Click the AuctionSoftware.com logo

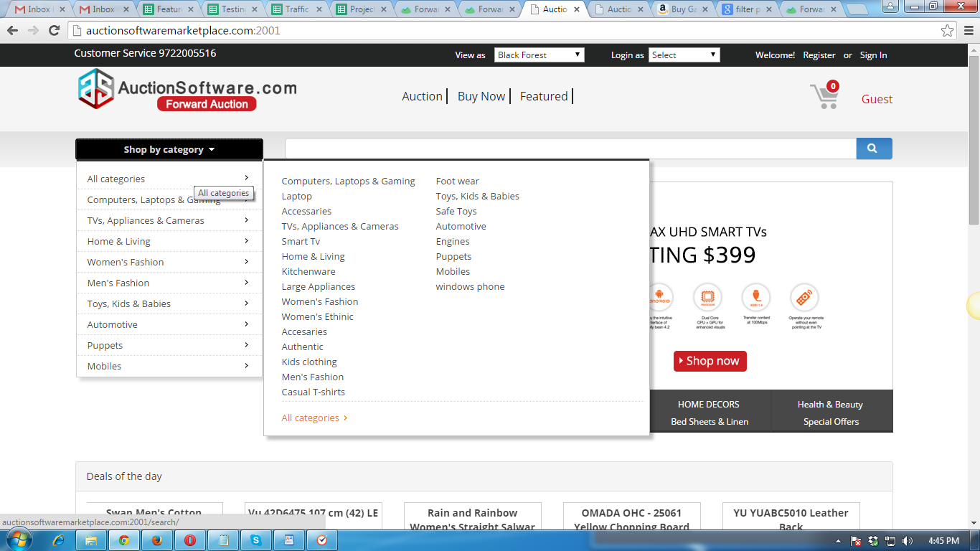(187, 90)
